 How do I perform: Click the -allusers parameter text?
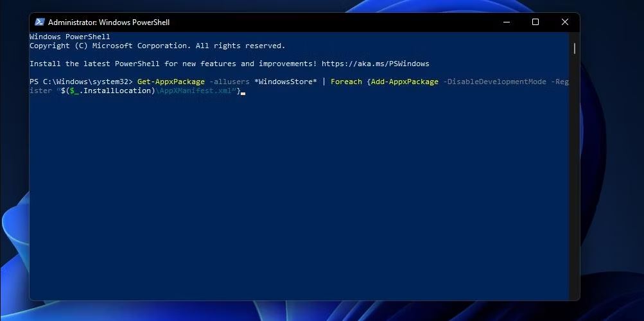tap(229, 82)
